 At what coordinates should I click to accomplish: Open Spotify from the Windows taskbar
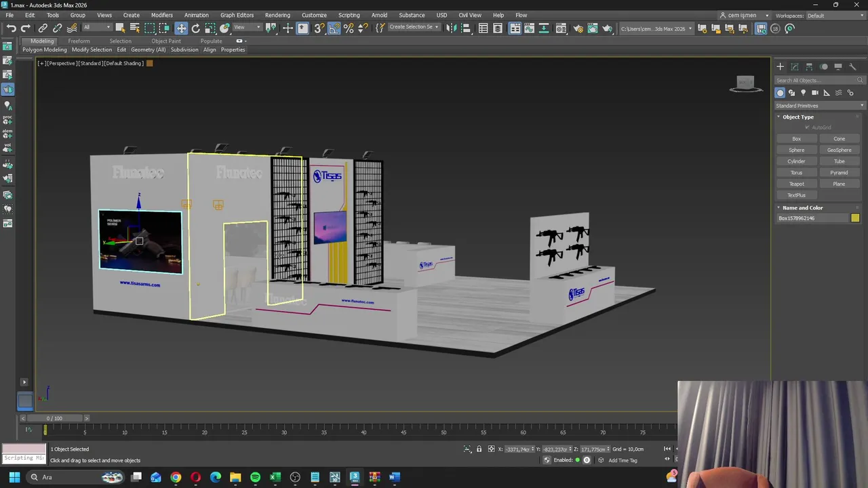pyautogui.click(x=255, y=477)
